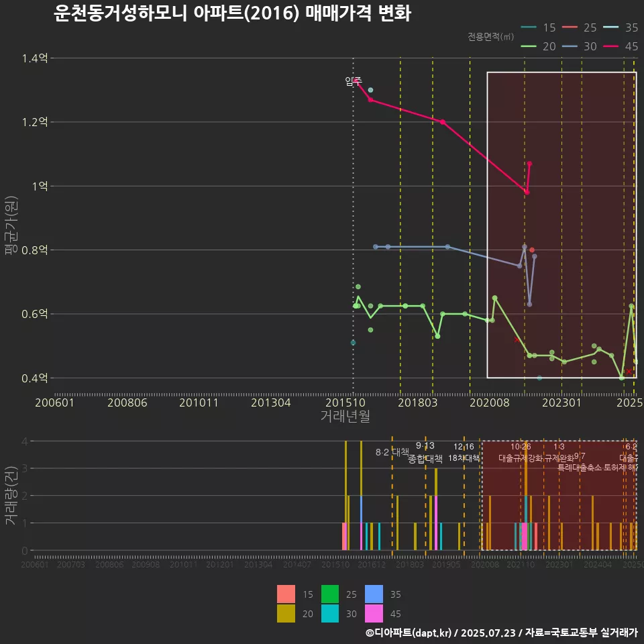644x644 pixels.
Task: Click the 0.6억 y-axis label
Action: pyautogui.click(x=35, y=314)
